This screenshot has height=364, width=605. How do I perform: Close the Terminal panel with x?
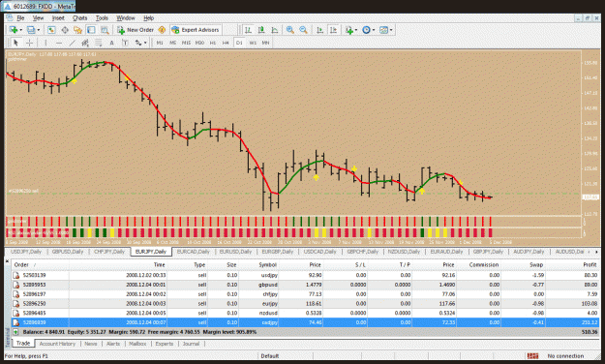pyautogui.click(x=7, y=261)
